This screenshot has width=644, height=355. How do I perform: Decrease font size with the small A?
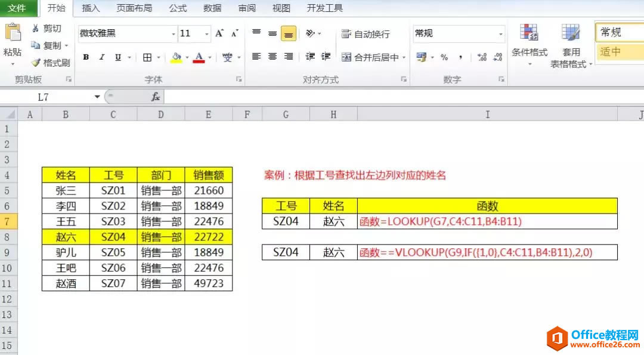click(234, 33)
